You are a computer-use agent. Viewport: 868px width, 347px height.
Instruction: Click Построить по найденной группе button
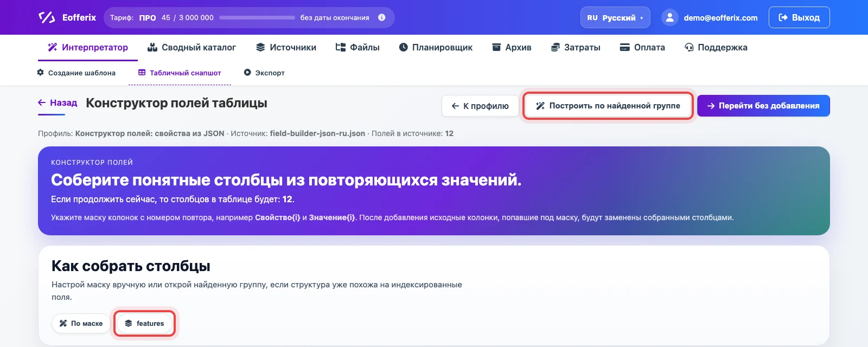pos(608,106)
